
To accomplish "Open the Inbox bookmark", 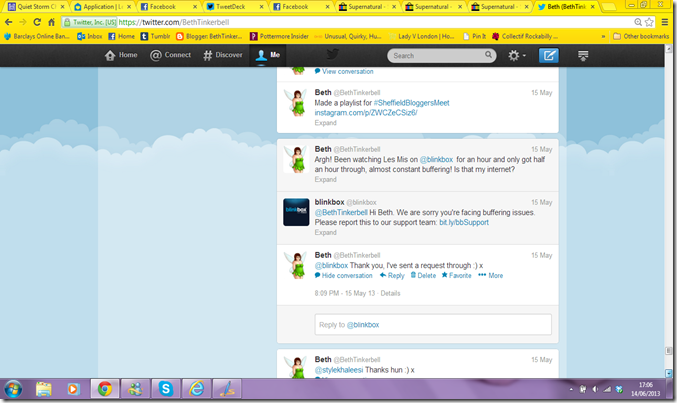I will [x=90, y=36].
